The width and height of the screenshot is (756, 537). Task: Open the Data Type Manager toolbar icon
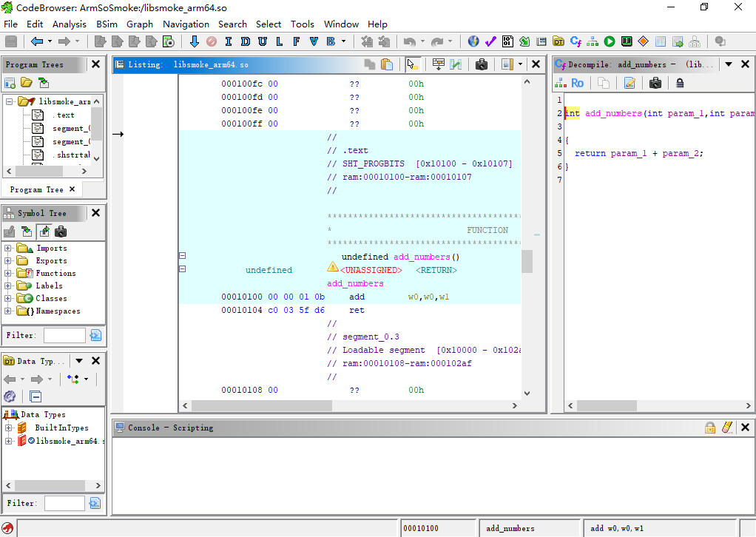[558, 41]
